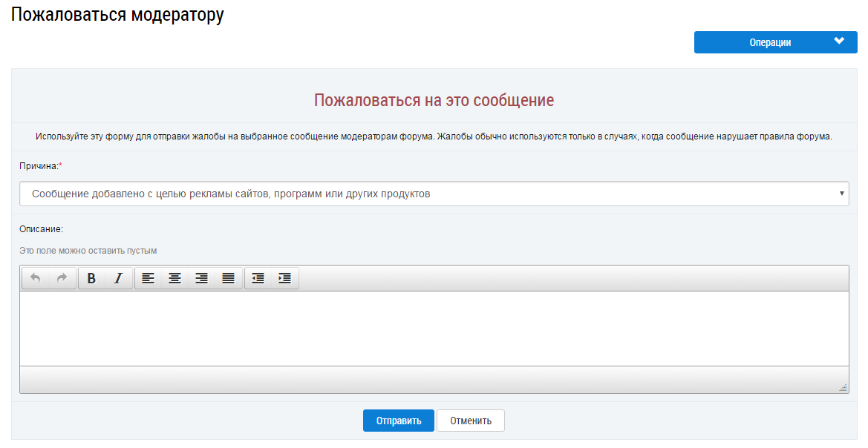Toggle bold formatting in the description editor
This screenshot has height=448, width=868.
point(91,278)
